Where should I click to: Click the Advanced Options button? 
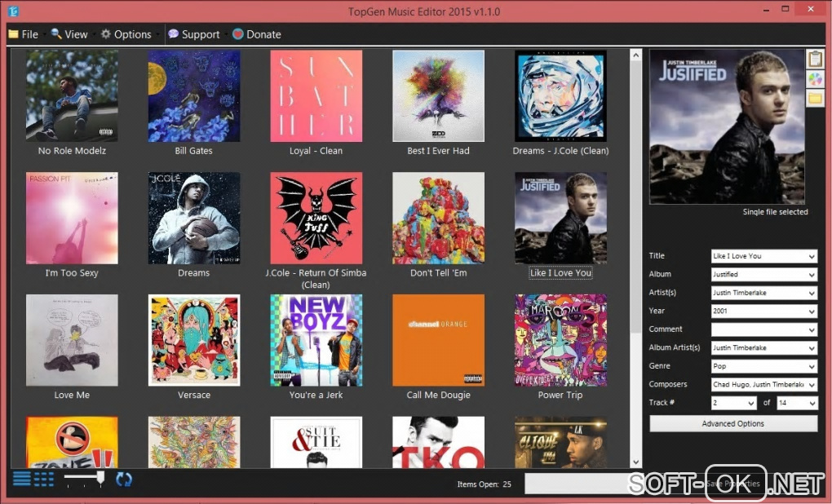click(732, 423)
